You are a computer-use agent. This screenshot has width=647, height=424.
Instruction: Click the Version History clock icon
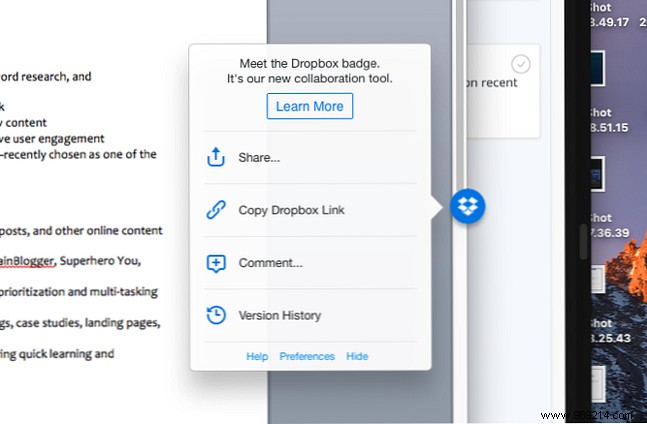[x=216, y=315]
